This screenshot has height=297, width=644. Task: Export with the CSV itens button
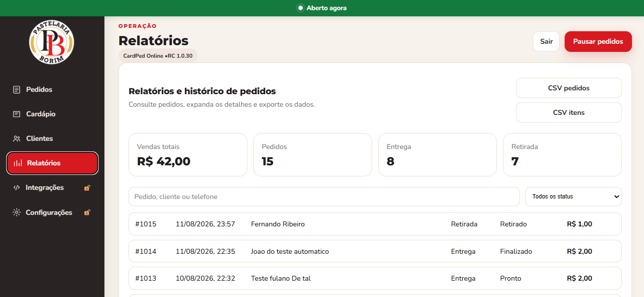click(569, 112)
